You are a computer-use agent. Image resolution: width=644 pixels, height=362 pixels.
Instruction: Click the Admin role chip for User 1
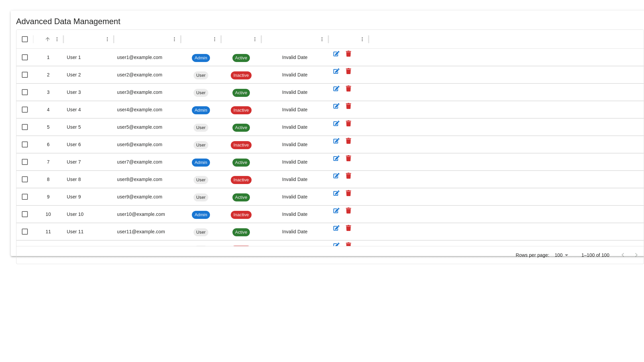[201, 58]
